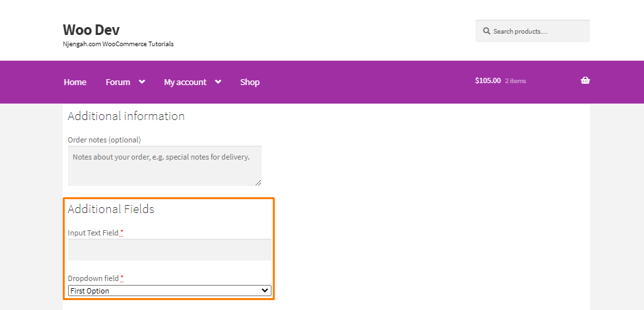Open the shopping basket icon
This screenshot has height=310, width=644.
[x=585, y=80]
